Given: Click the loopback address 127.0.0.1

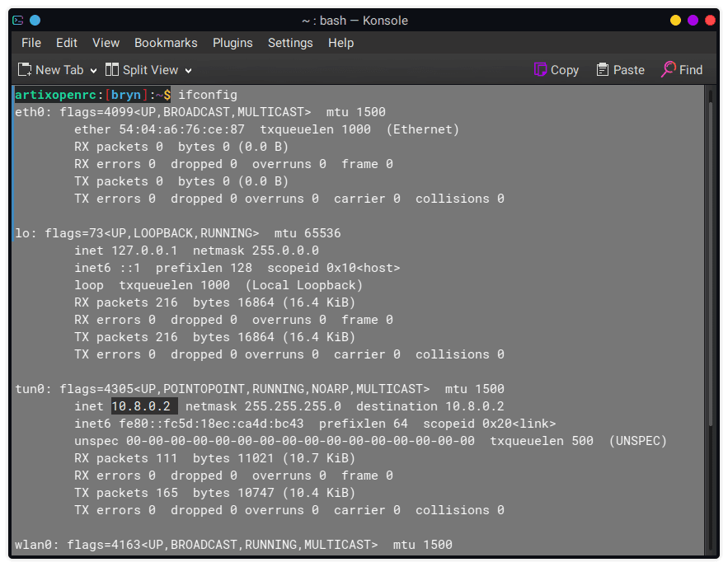Looking at the screenshot, I should tap(144, 251).
